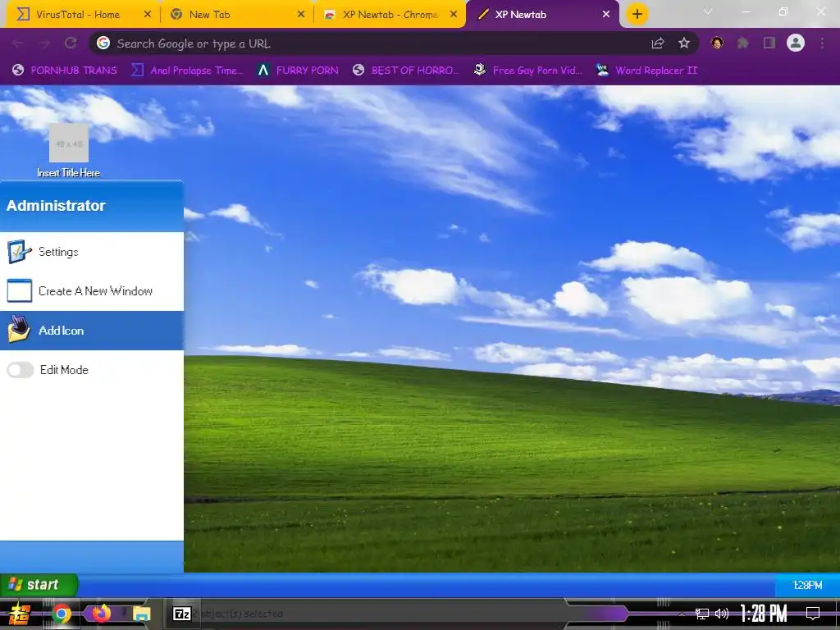This screenshot has height=630, width=840.
Task: Choose Settings in the start menu
Action: click(92, 252)
